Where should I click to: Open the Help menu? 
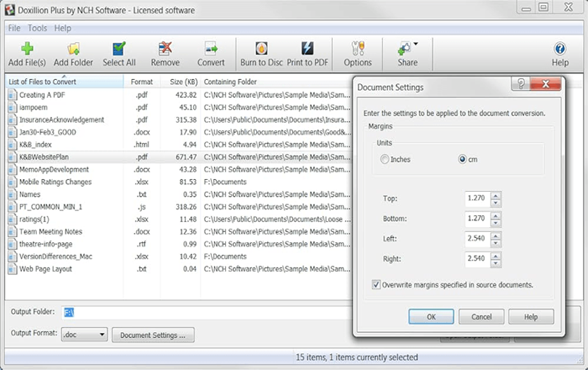pos(63,28)
